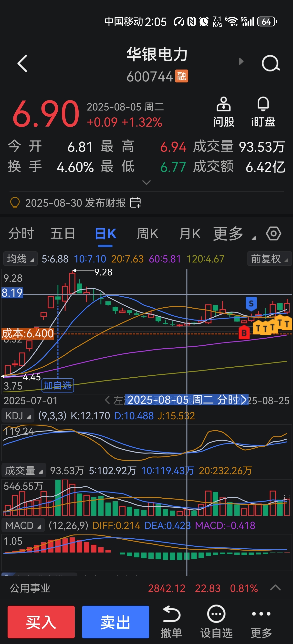Screen dimensions: 293x644
Task: Tap the 融 margin badge
Action: click(181, 76)
